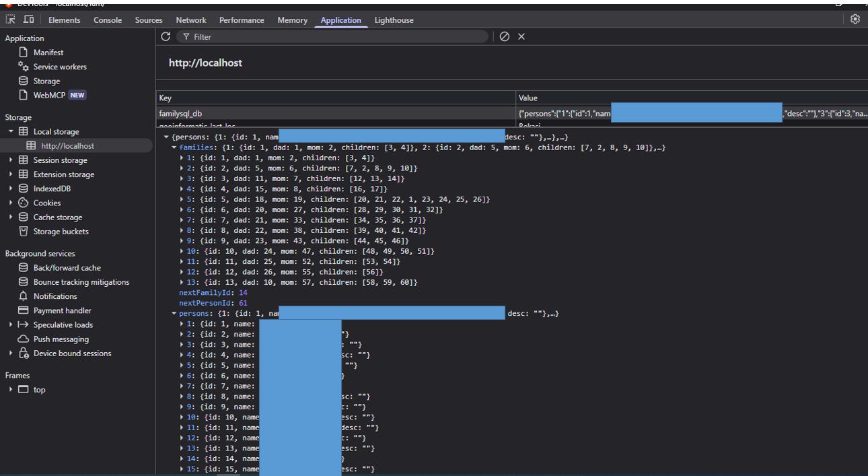Open DevTools settings gear
The height and width of the screenshot is (476, 868).
(x=855, y=20)
